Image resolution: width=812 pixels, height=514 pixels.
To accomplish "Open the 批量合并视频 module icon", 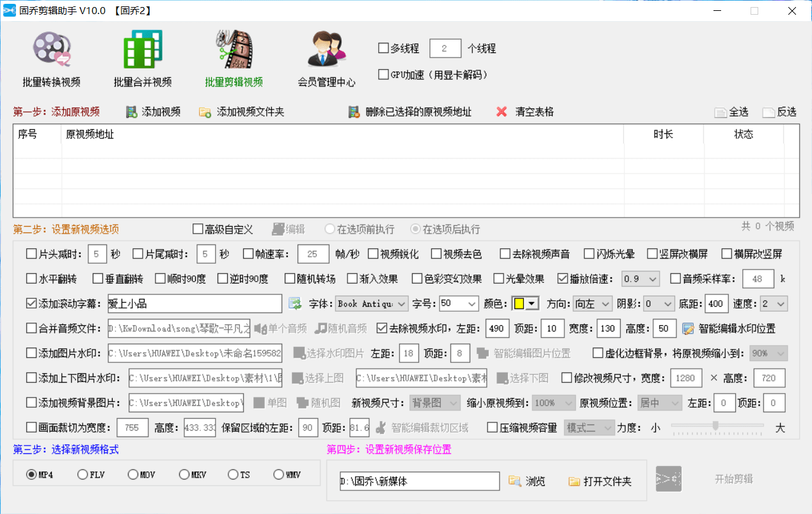I will pos(142,50).
